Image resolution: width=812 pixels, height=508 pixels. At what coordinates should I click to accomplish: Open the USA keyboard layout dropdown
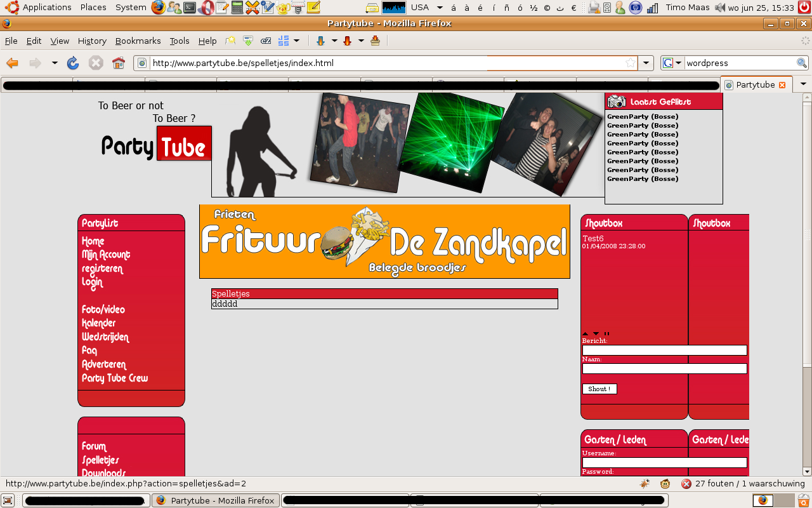tap(440, 8)
